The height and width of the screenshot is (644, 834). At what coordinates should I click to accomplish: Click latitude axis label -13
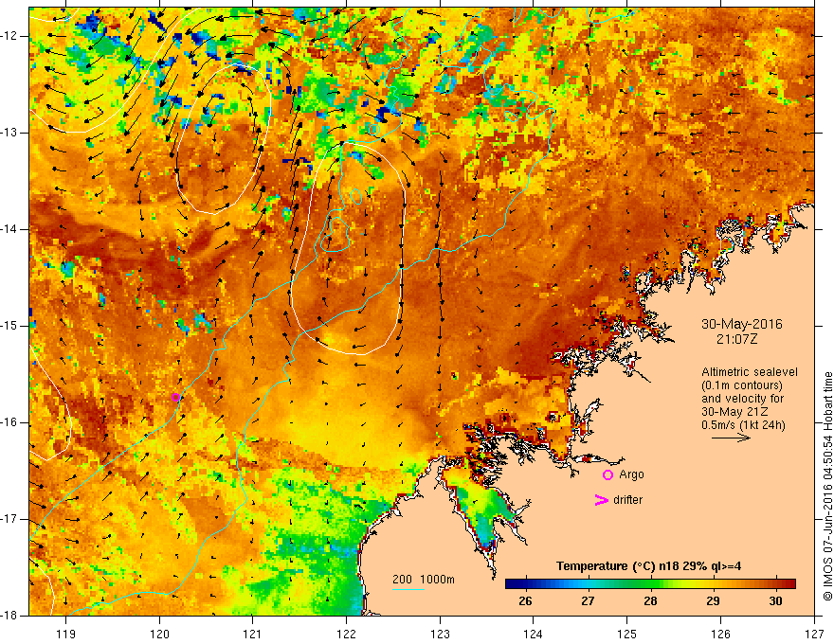pos(9,133)
